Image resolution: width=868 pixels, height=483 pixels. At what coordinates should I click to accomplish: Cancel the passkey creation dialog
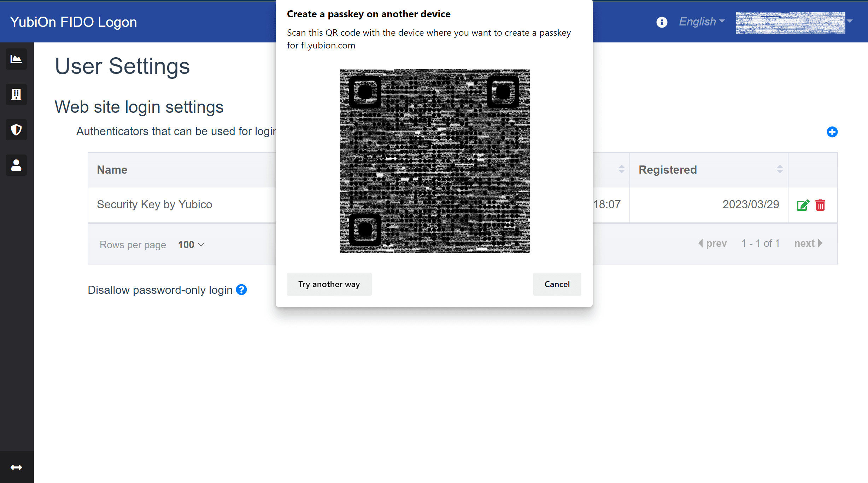557,284
